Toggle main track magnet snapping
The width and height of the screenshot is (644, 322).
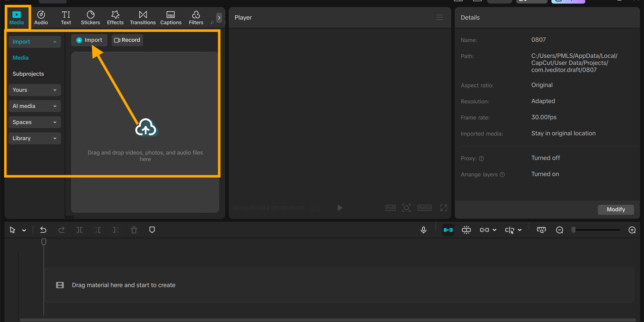[448, 230]
